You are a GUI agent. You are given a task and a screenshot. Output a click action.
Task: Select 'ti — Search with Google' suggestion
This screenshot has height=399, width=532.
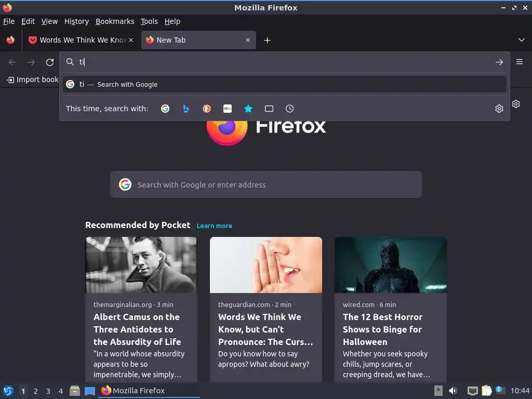[285, 84]
